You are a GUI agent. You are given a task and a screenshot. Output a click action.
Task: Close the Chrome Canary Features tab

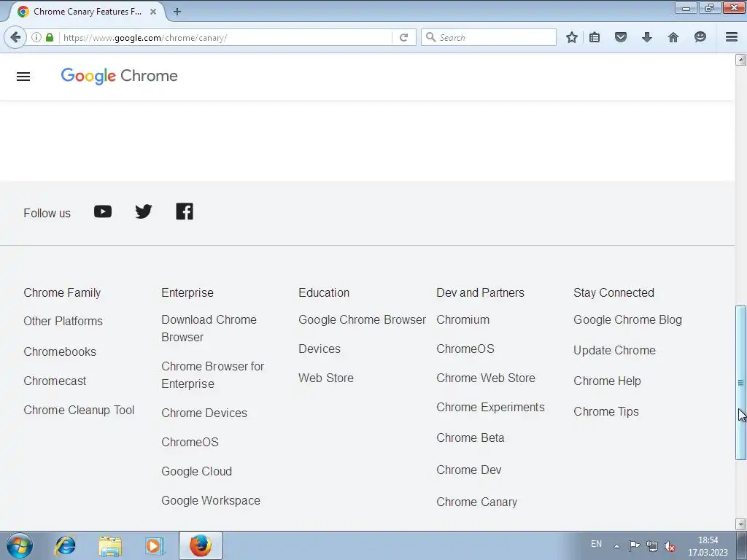coord(153,12)
